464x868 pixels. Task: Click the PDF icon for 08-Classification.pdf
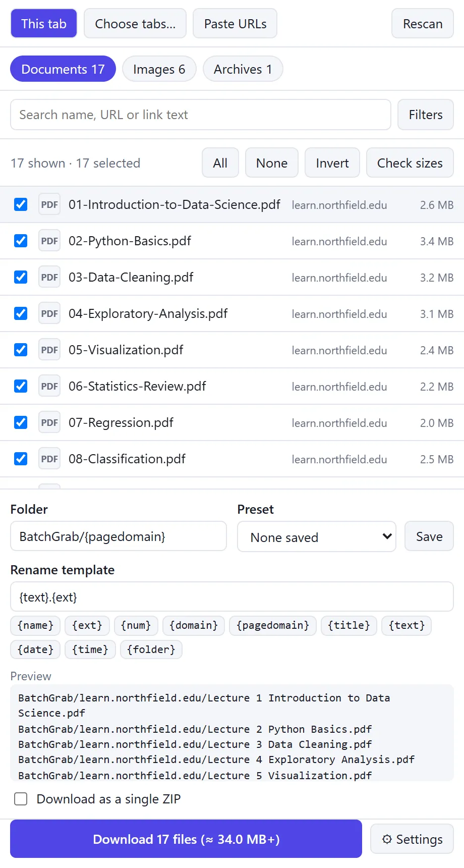49,459
